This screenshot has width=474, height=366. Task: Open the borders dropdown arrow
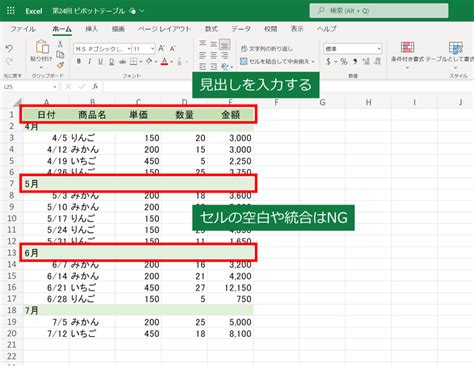coord(140,62)
